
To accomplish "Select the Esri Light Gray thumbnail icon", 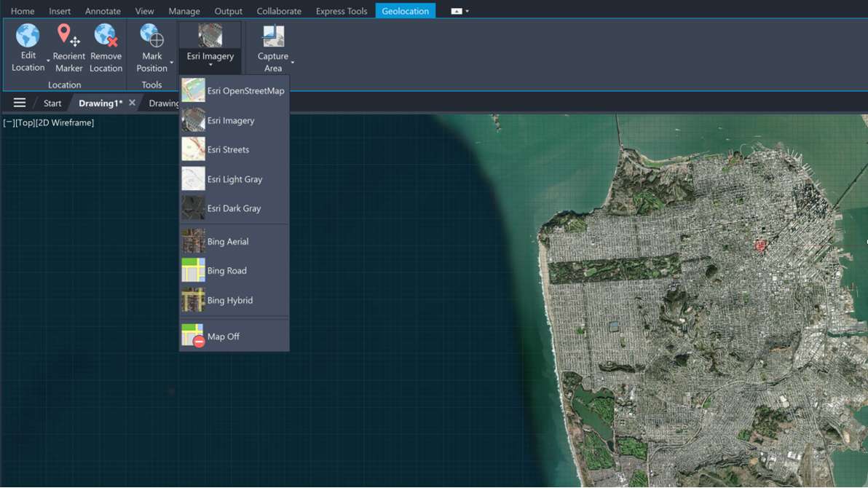I will (x=193, y=179).
